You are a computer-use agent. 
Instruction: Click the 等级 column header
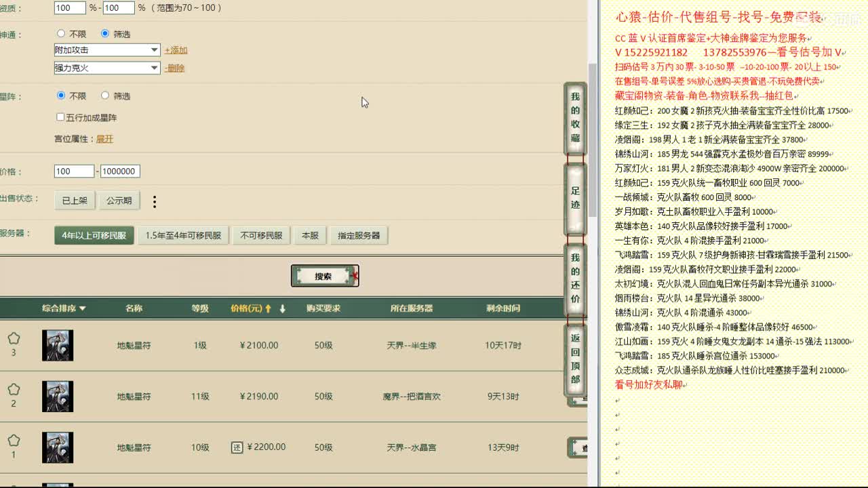pos(200,308)
